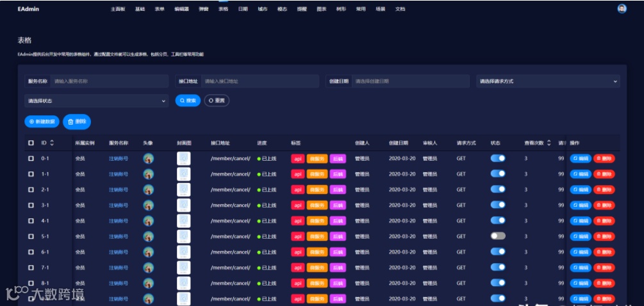
Task: Sort by the 查看次数 column arrows
Action: [549, 143]
